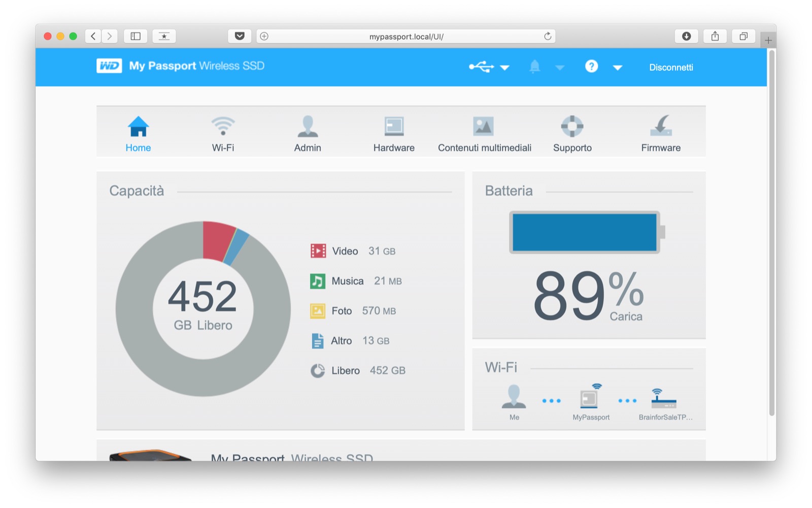Click the Me user icon in Wi-Fi
The width and height of the screenshot is (812, 508).
pos(514,397)
